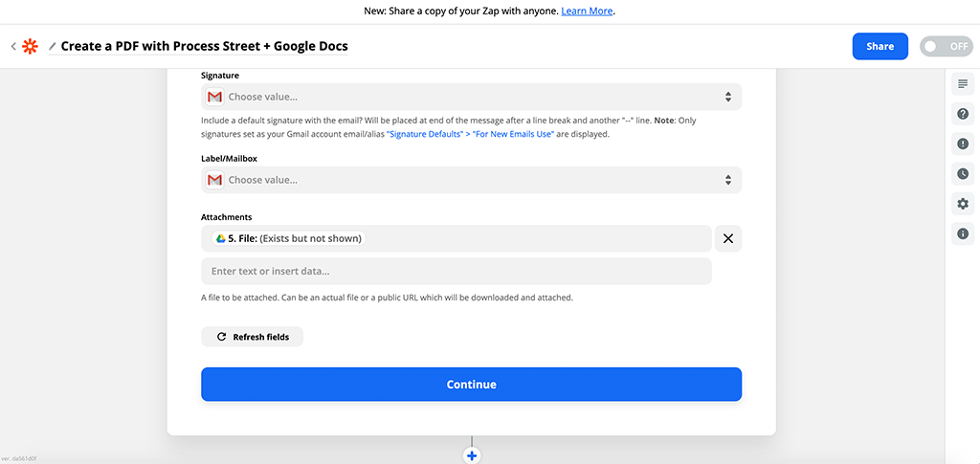Click the Share button
Viewport: 980px width, 464px height.
pyautogui.click(x=880, y=46)
